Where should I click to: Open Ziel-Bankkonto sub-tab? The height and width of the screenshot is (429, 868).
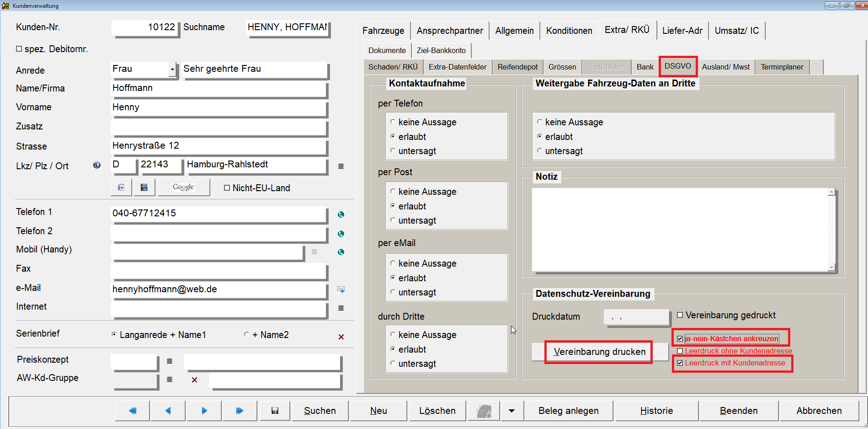441,50
